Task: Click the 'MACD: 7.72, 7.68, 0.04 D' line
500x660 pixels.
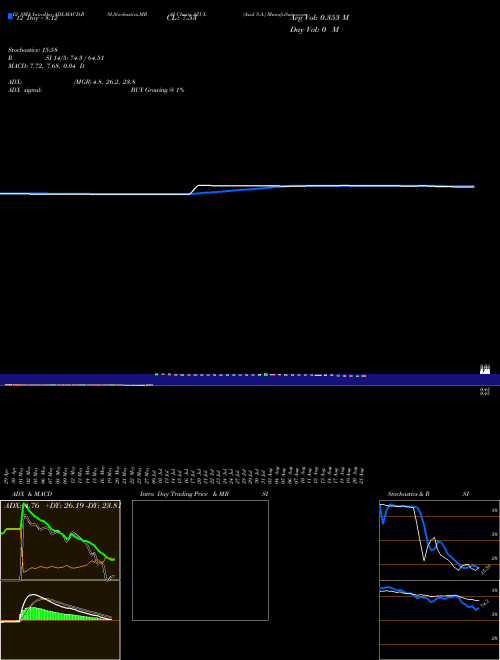Action: click(x=46, y=66)
